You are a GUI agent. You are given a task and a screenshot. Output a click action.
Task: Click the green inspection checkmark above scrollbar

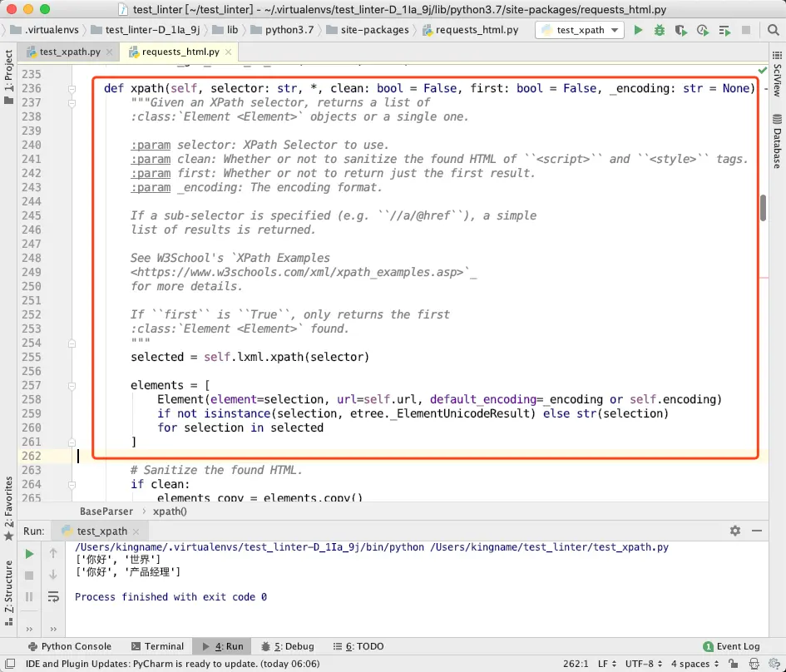[763, 70]
